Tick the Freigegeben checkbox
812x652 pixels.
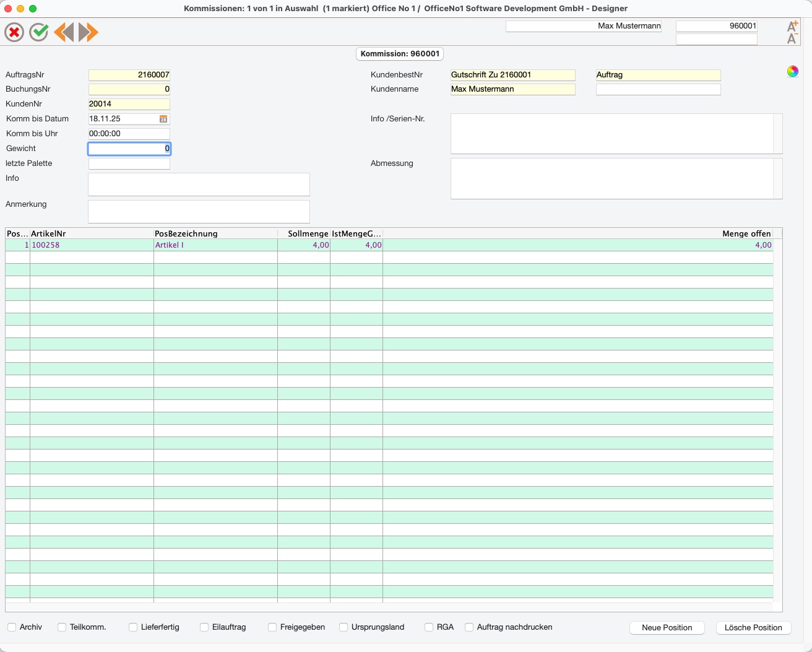click(x=272, y=627)
